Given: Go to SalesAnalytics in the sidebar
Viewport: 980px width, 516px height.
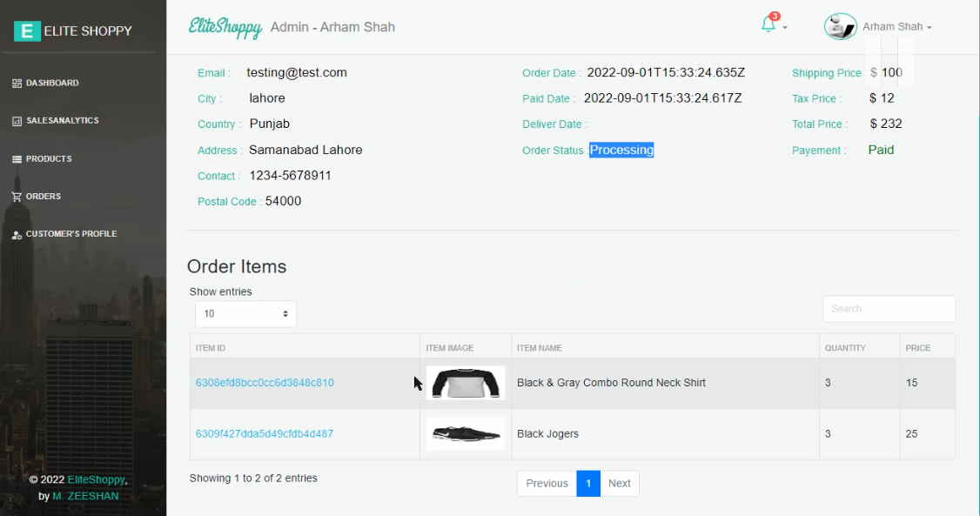Looking at the screenshot, I should tap(63, 121).
